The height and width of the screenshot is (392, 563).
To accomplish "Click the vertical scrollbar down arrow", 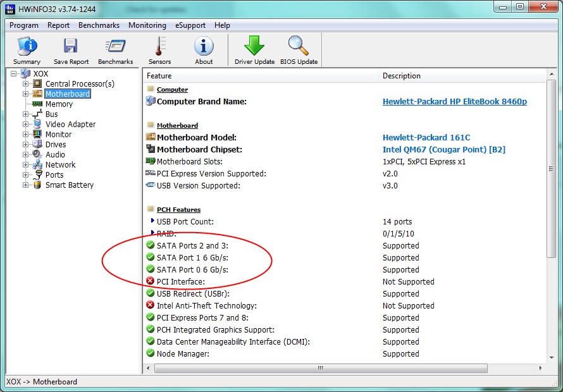I will click(x=552, y=357).
